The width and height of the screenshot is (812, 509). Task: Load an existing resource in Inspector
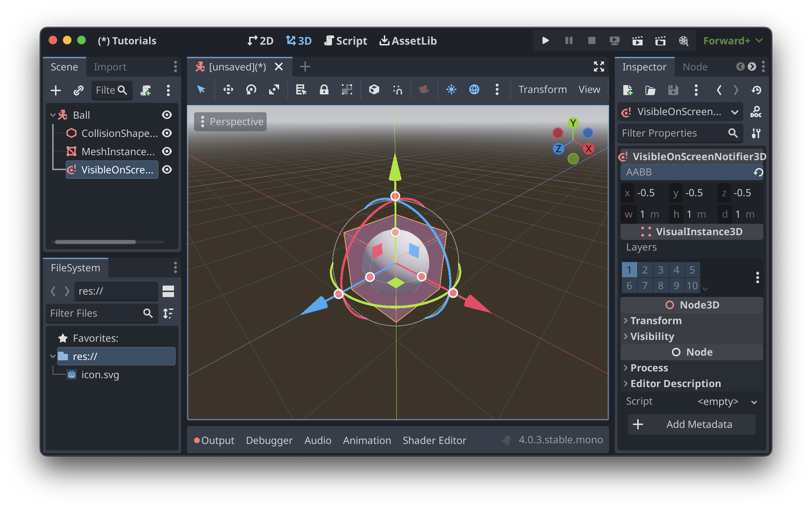tap(650, 90)
